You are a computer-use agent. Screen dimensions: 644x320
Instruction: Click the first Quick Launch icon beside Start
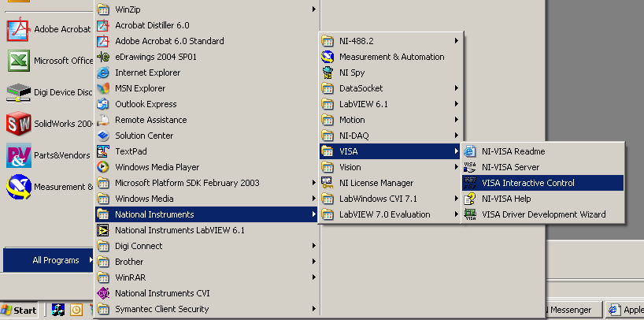58,310
